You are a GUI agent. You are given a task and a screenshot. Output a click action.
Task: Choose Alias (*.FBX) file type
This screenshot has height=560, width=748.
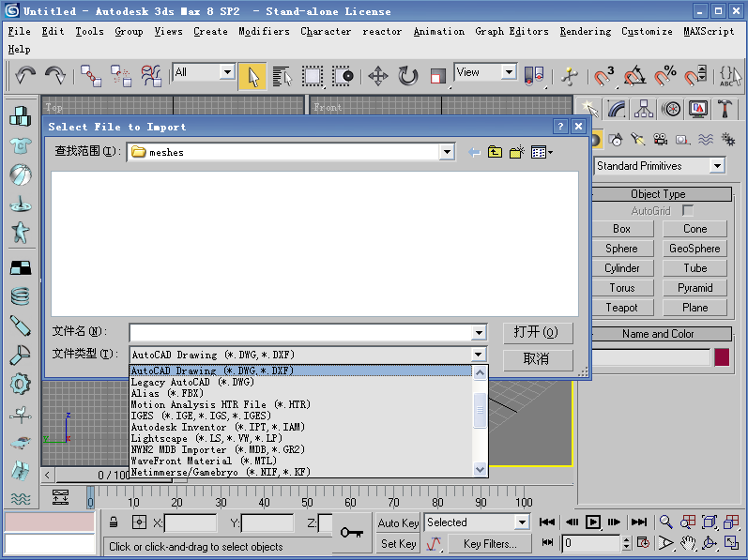coord(301,393)
